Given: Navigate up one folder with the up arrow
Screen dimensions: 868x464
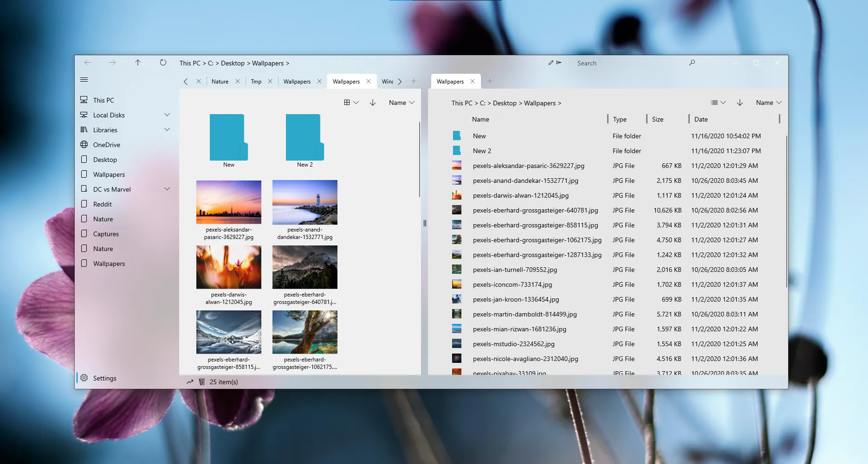Looking at the screenshot, I should coord(138,63).
